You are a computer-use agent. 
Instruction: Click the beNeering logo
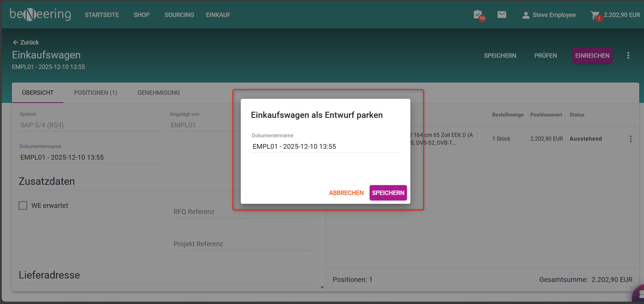pyautogui.click(x=40, y=15)
